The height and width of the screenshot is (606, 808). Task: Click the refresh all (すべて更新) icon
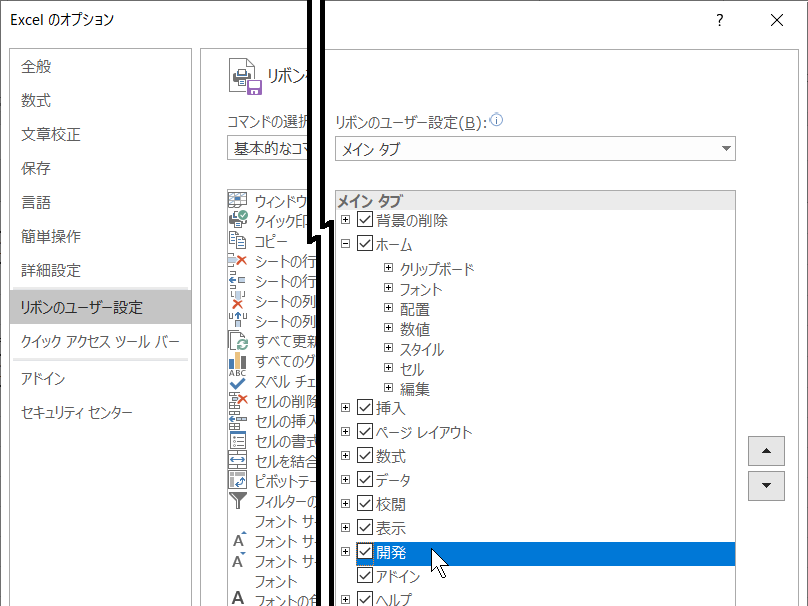tap(238, 341)
